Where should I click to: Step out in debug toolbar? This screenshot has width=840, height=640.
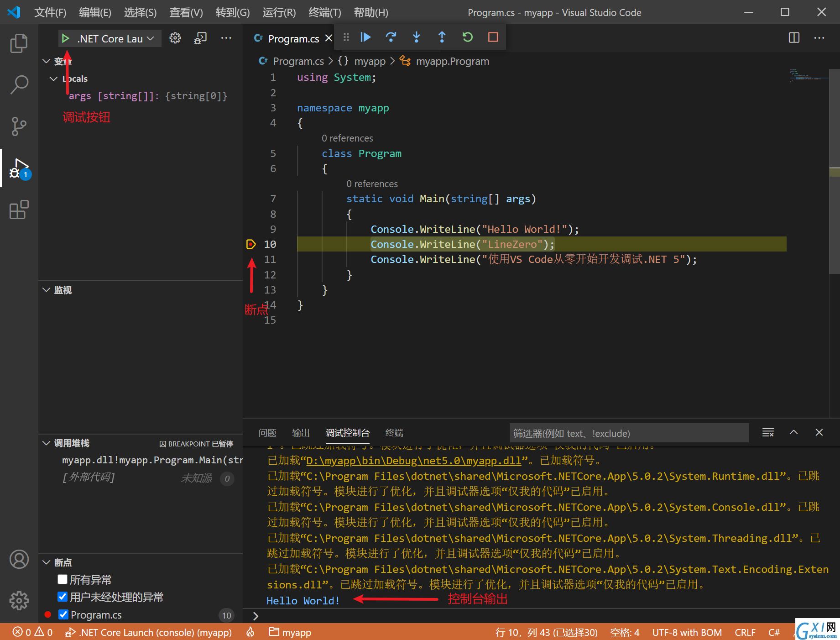click(442, 37)
